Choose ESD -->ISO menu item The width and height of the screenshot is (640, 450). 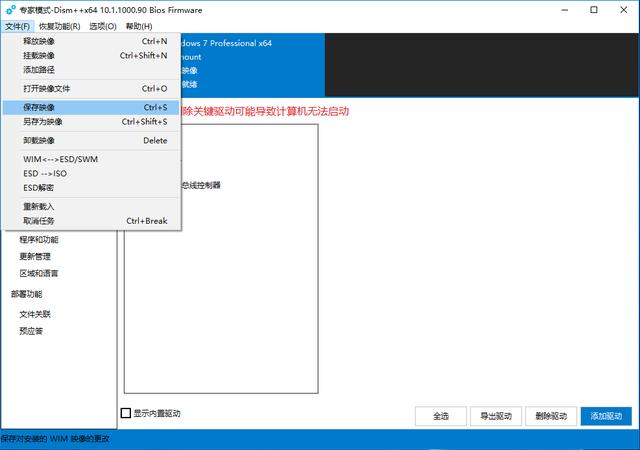92,174
